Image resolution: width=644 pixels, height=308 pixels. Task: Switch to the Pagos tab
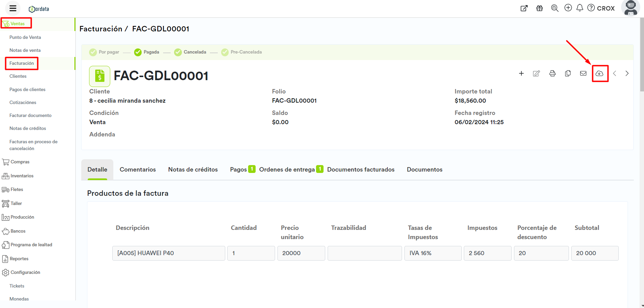[239, 170]
